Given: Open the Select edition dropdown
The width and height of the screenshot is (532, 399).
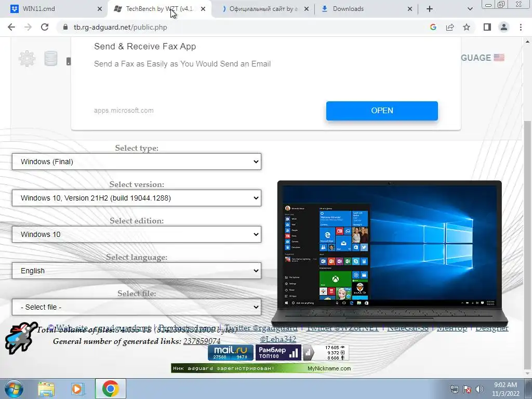Looking at the screenshot, I should (x=137, y=234).
